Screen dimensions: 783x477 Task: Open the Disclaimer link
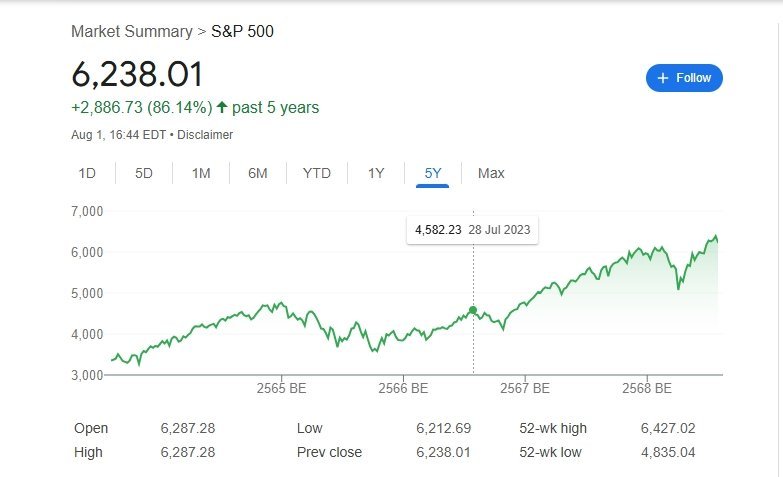pos(205,134)
